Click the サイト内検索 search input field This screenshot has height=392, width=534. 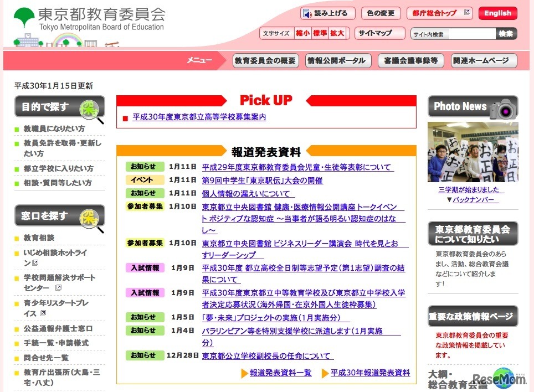pos(472,33)
